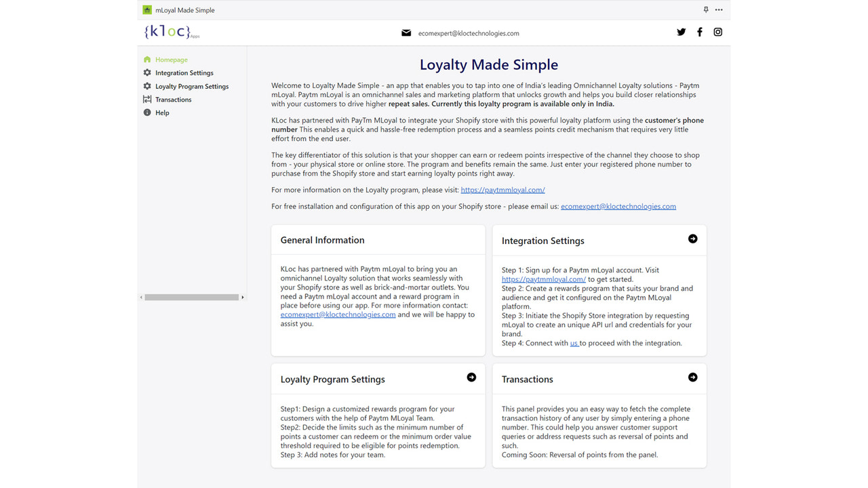Expand the Loyalty Program Settings card arrow
Viewport: 868px width, 488px height.
click(471, 377)
